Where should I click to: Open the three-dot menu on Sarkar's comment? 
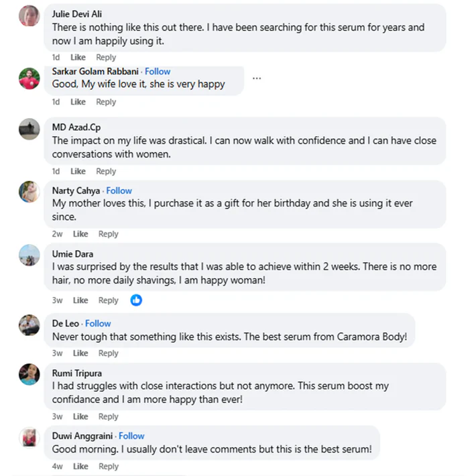click(257, 78)
